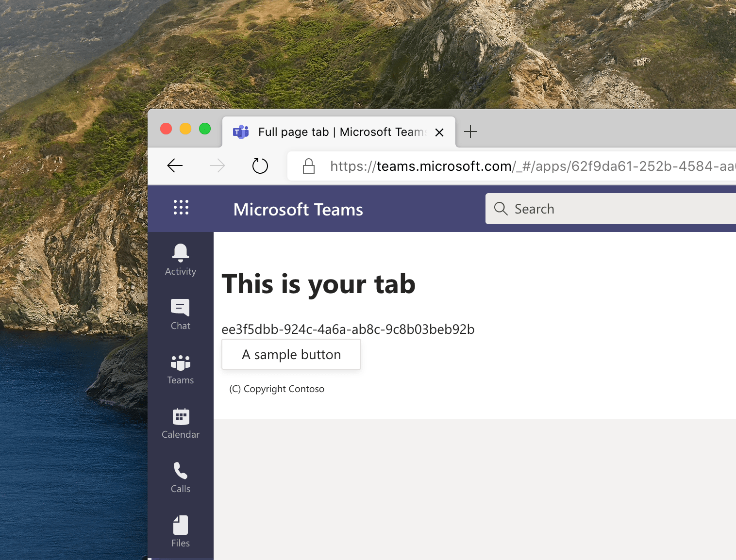Viewport: 736px width, 560px height.
Task: Open Calls from the sidebar
Action: point(181,477)
